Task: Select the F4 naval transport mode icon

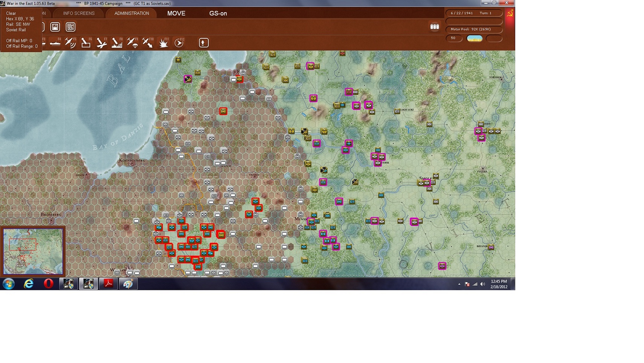Action: pyautogui.click(x=55, y=43)
